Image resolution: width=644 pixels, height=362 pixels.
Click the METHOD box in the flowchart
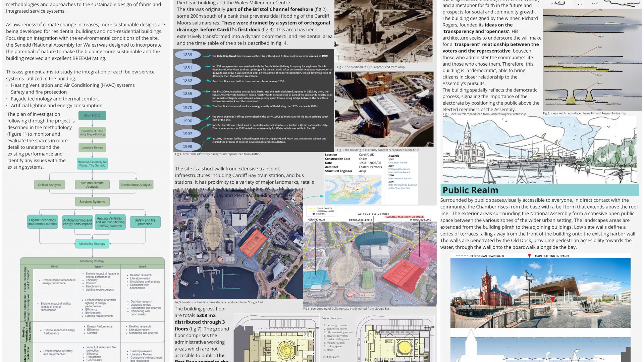click(92, 116)
